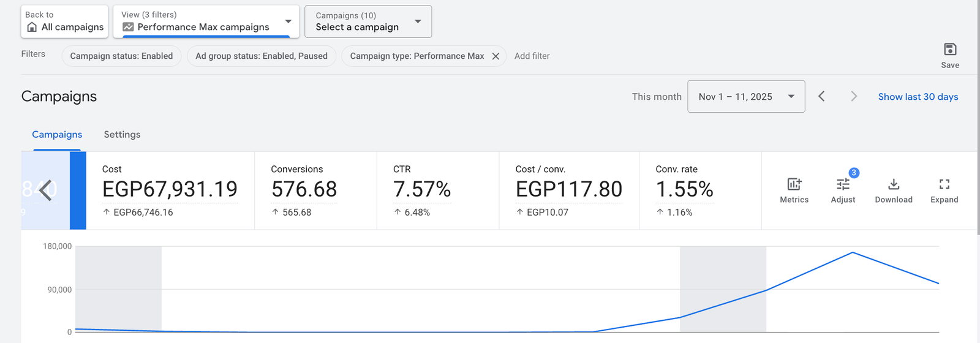Click the Save icon
The height and width of the screenshot is (343, 980).
tap(950, 50)
